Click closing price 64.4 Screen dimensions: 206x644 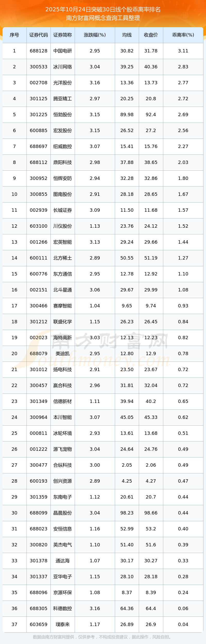[151, 609]
